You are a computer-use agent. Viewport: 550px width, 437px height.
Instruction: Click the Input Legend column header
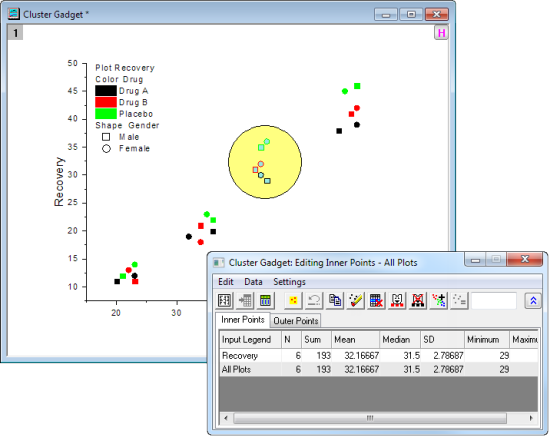click(x=250, y=339)
